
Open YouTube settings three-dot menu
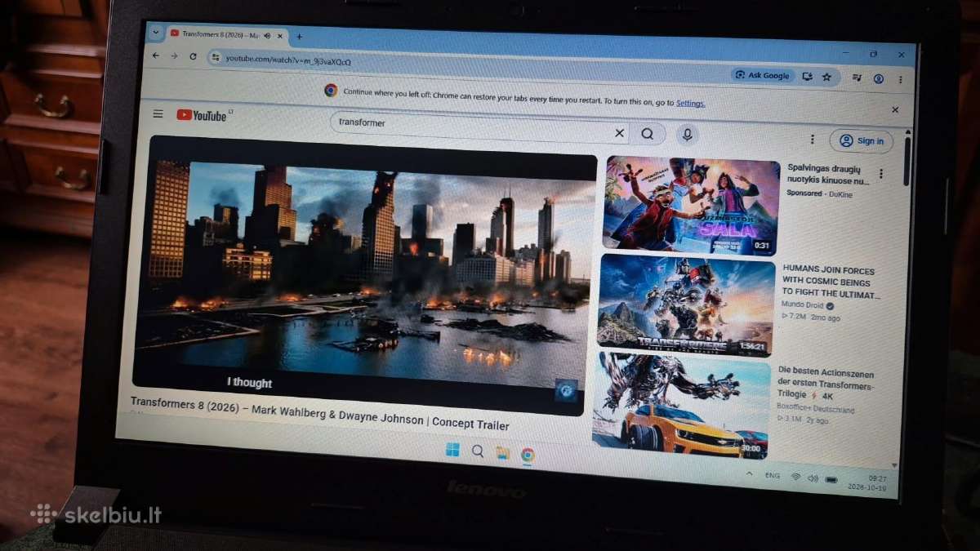[x=812, y=140]
